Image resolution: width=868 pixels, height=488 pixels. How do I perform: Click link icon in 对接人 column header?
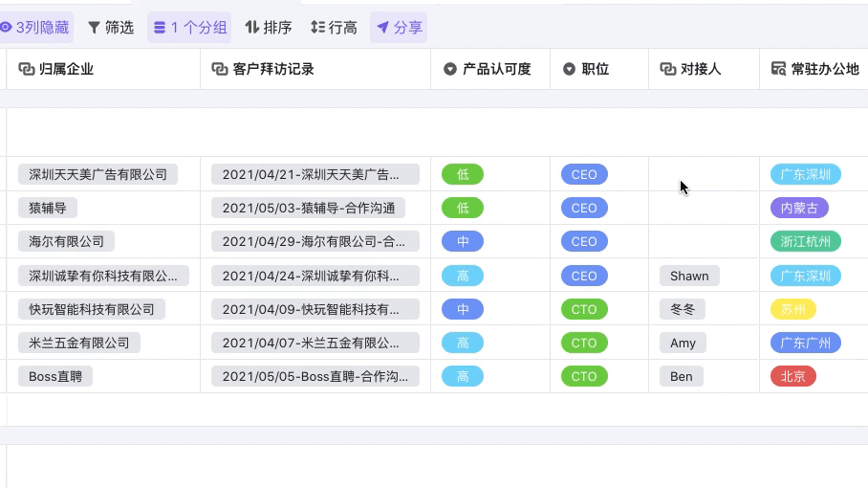click(x=667, y=69)
